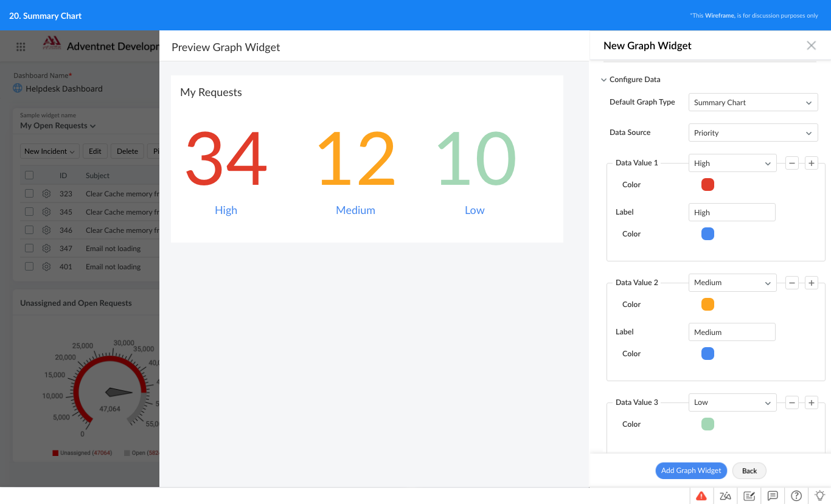This screenshot has height=504, width=831.
Task: Click the Medium label link in preview
Action: coord(355,210)
